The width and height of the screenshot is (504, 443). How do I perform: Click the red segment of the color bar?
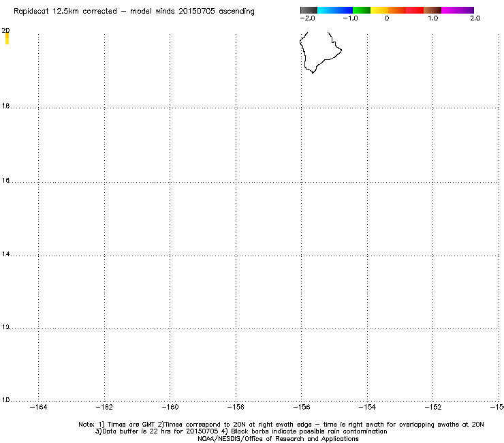pos(415,10)
